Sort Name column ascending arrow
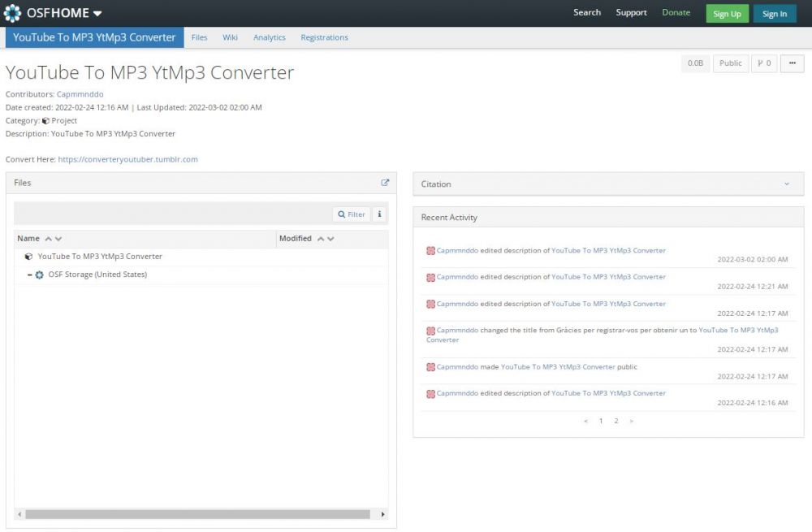The height and width of the screenshot is (532, 812). (x=48, y=239)
